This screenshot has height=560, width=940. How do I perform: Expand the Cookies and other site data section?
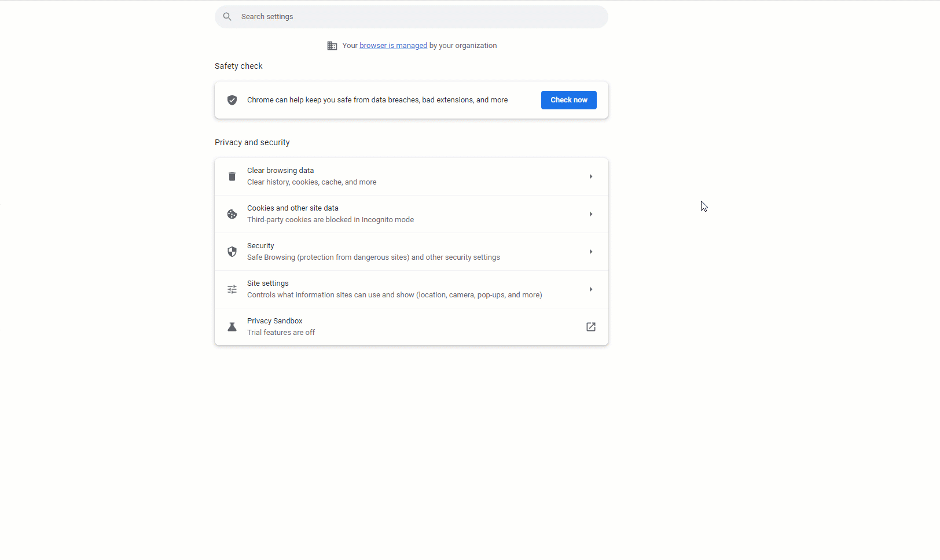click(x=590, y=213)
